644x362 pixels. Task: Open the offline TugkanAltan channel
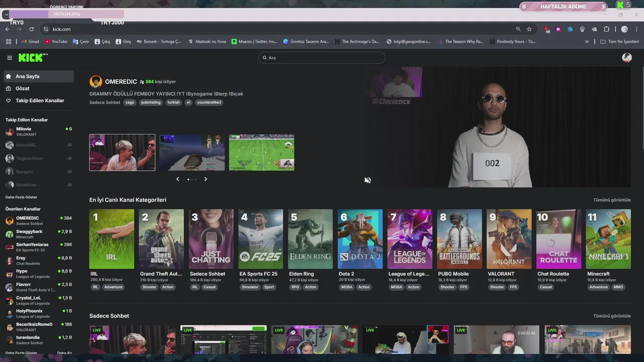39,158
